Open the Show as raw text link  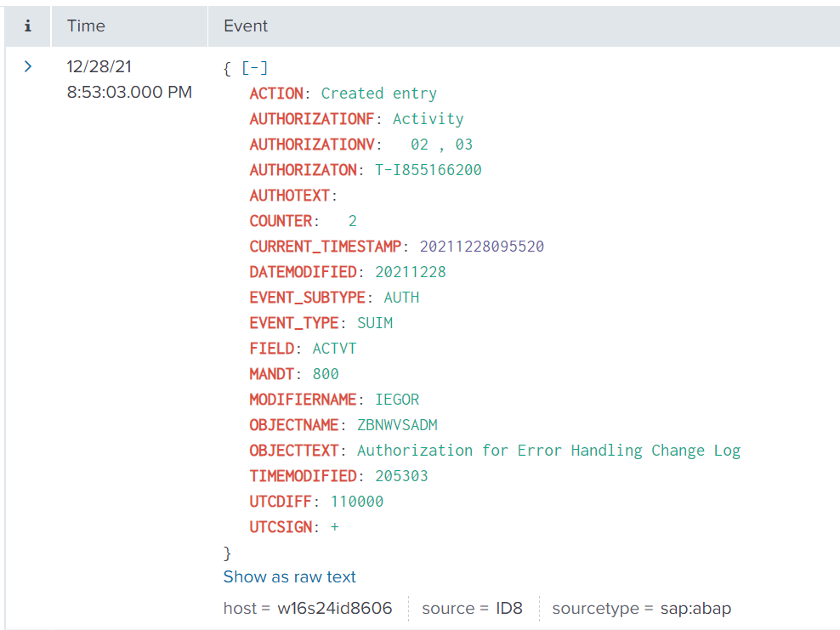pyautogui.click(x=289, y=577)
